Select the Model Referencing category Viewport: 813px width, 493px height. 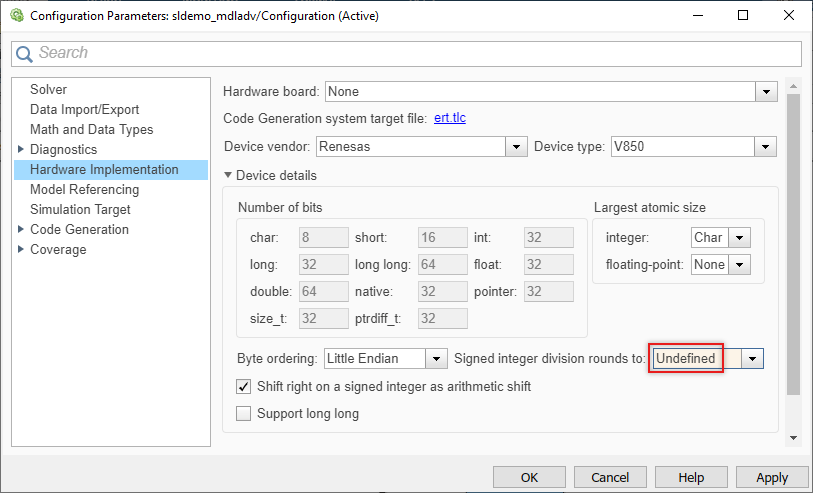(x=84, y=189)
